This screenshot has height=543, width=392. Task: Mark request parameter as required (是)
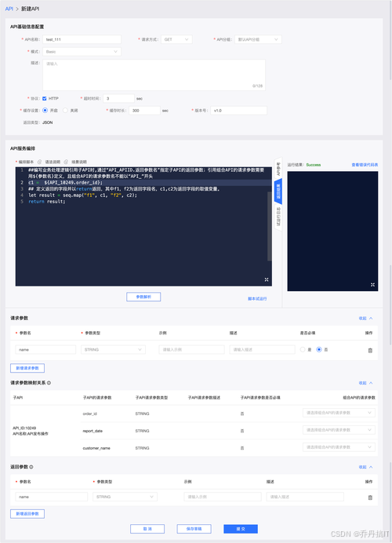[303, 350]
